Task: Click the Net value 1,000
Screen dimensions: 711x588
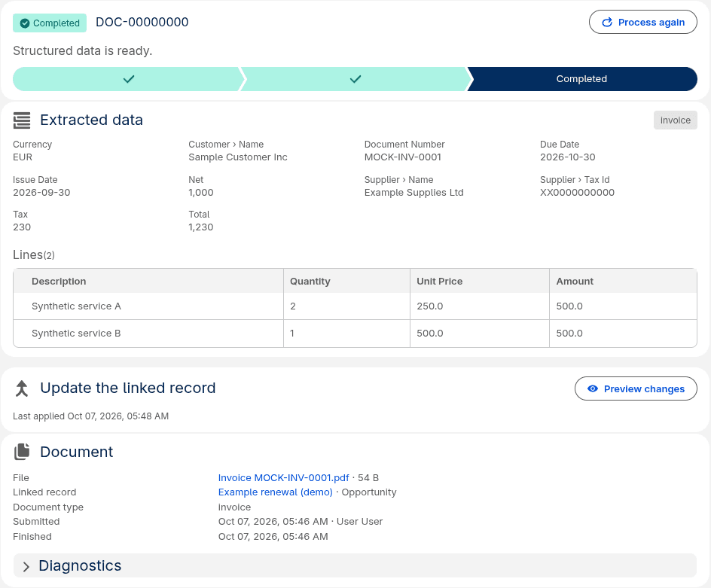Action: point(201,193)
